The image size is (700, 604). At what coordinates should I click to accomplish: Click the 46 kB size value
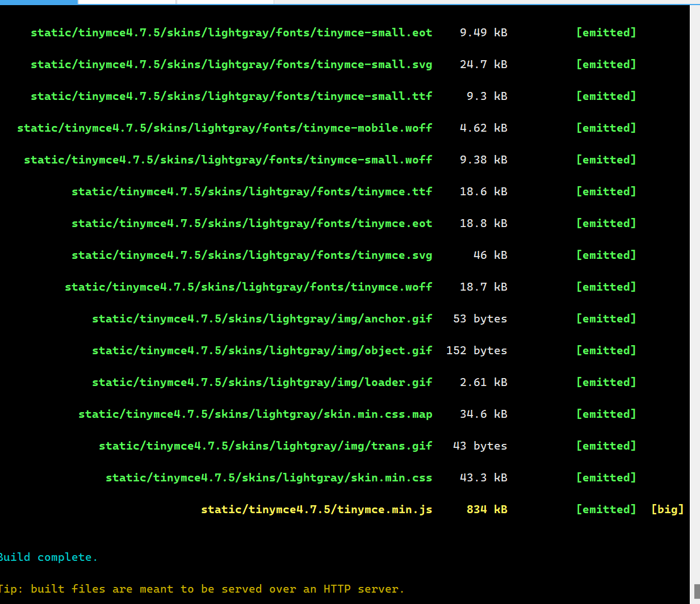491,255
